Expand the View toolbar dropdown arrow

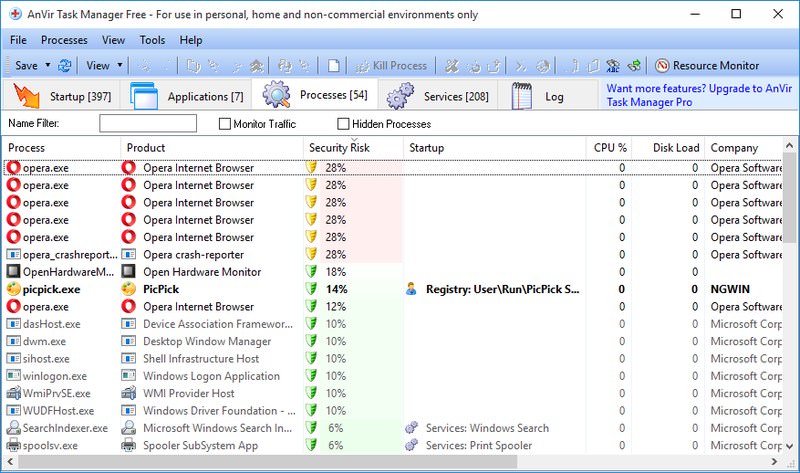(120, 65)
